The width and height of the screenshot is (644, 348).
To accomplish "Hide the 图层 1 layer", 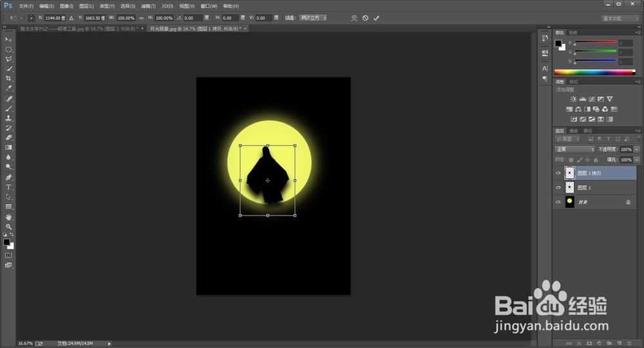I will click(x=558, y=188).
